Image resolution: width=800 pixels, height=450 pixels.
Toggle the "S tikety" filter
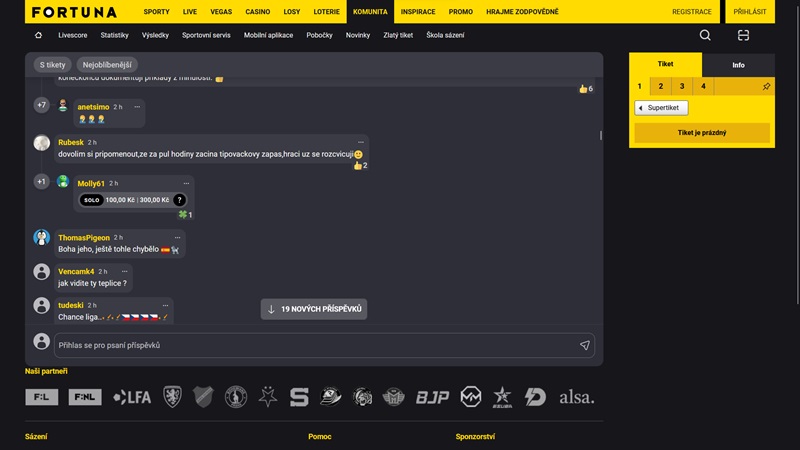pos(53,65)
